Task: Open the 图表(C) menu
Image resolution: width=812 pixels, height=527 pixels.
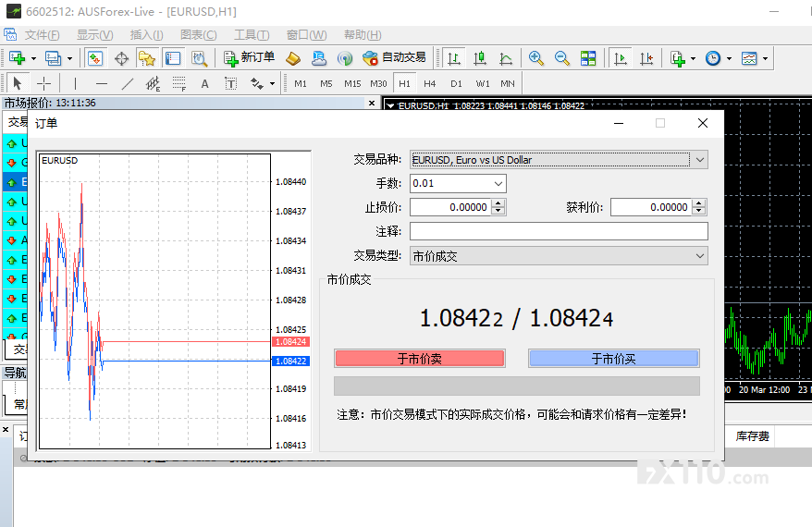Action: click(198, 35)
